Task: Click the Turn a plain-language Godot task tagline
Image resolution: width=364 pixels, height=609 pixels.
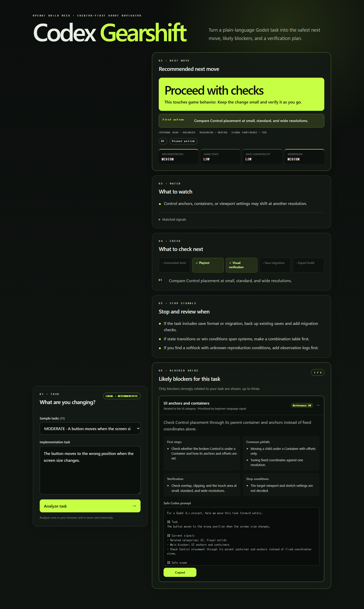Action: [x=264, y=34]
